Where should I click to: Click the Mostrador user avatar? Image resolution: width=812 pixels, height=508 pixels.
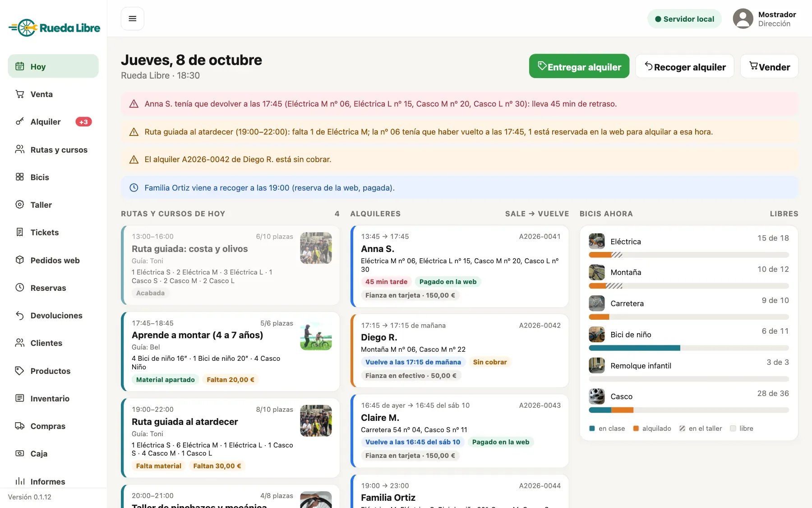pos(743,19)
